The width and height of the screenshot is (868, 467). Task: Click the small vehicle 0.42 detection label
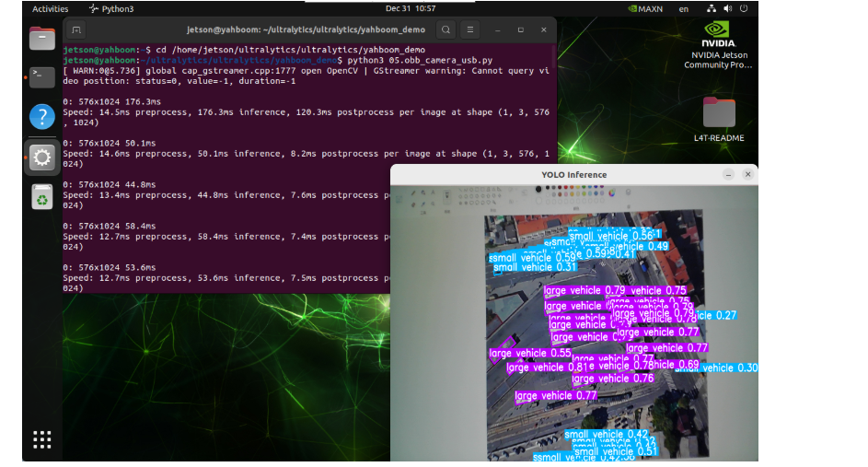[x=607, y=435]
